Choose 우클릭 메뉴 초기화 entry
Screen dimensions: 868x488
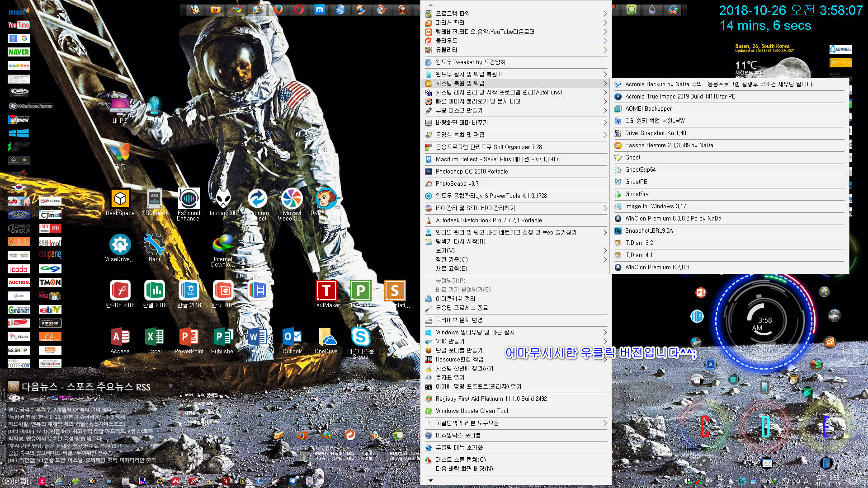pos(516,447)
